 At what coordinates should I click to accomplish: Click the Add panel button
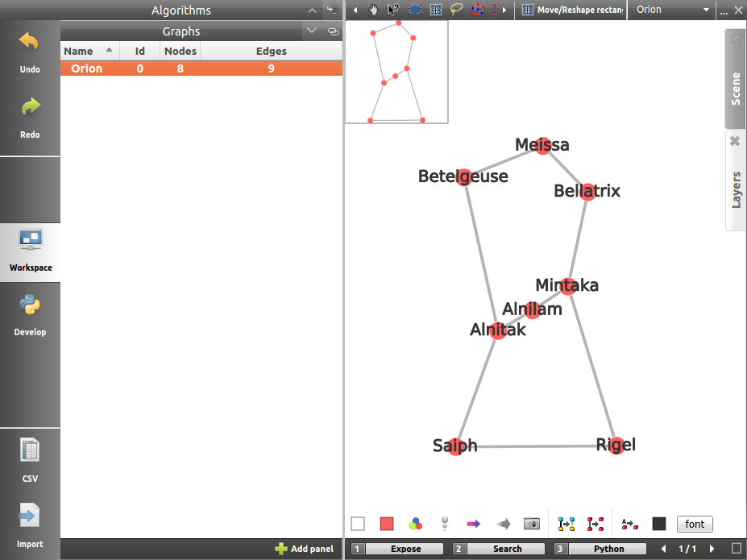(x=304, y=549)
